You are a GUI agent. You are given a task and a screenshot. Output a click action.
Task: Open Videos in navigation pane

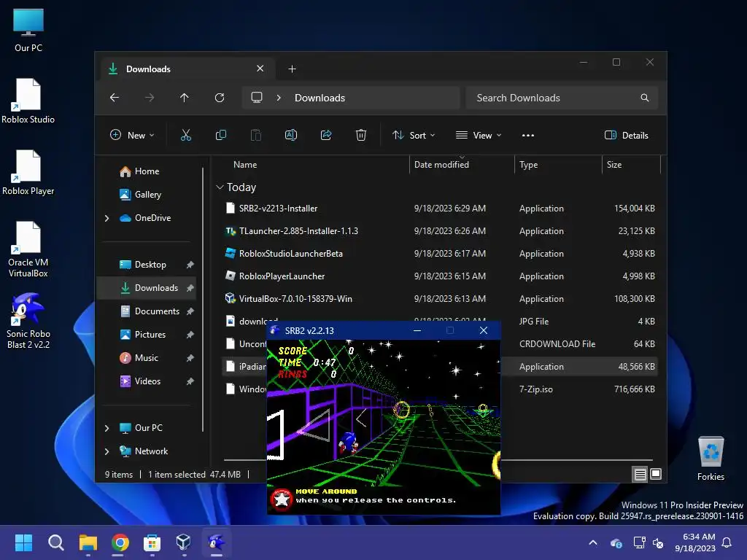tap(147, 381)
